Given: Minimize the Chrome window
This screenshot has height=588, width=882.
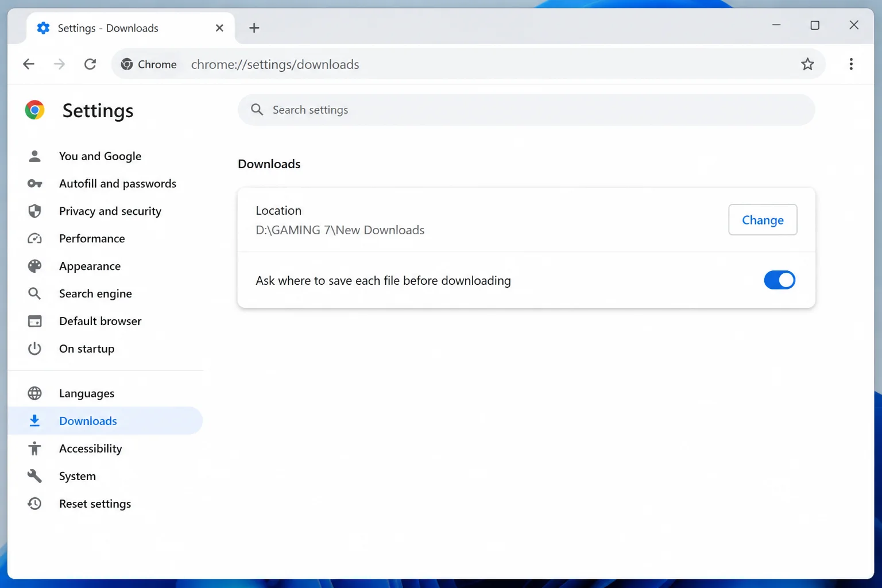Looking at the screenshot, I should [x=776, y=25].
